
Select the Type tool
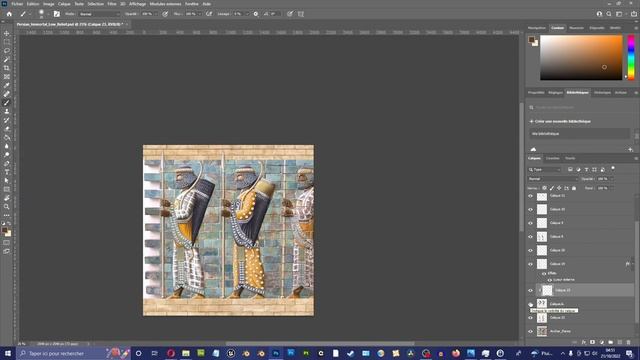click(x=7, y=172)
